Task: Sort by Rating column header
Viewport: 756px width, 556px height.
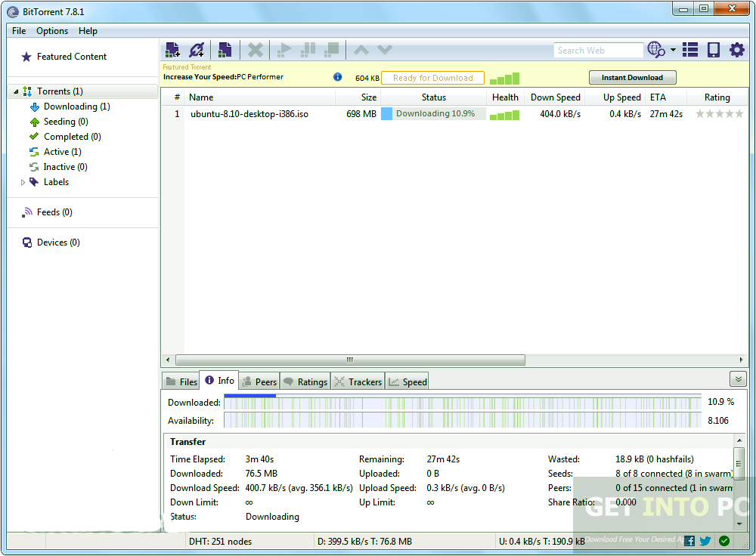Action: click(x=717, y=97)
